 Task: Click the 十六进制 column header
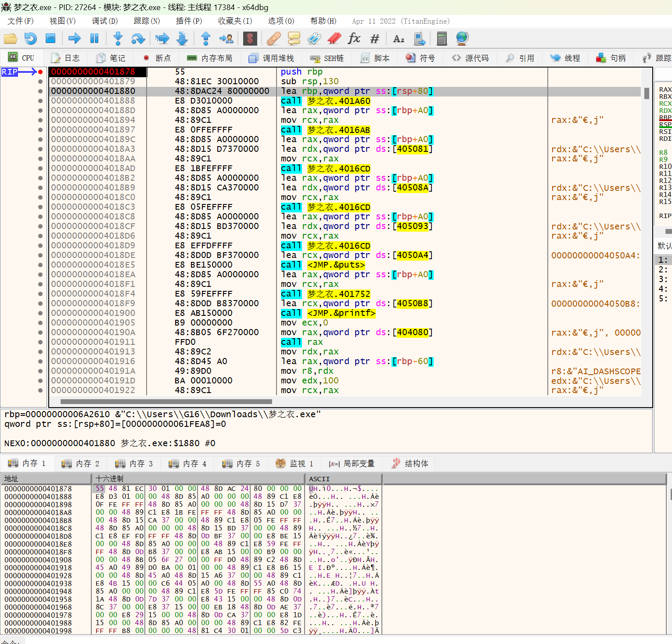pos(110,479)
